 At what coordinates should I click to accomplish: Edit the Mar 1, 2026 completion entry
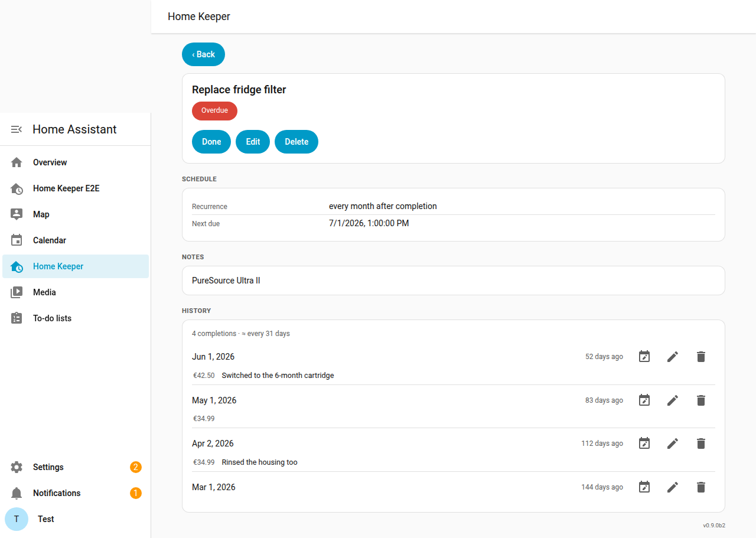point(673,487)
